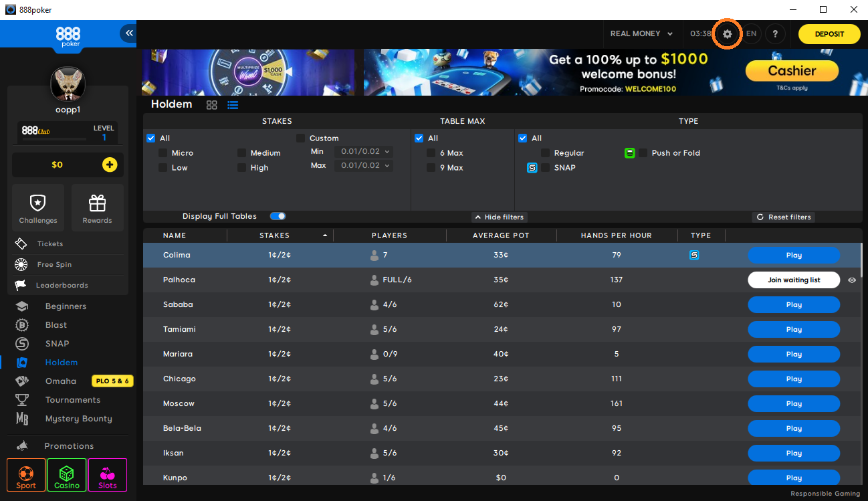
Task: Click Play for Colima table
Action: tap(794, 255)
